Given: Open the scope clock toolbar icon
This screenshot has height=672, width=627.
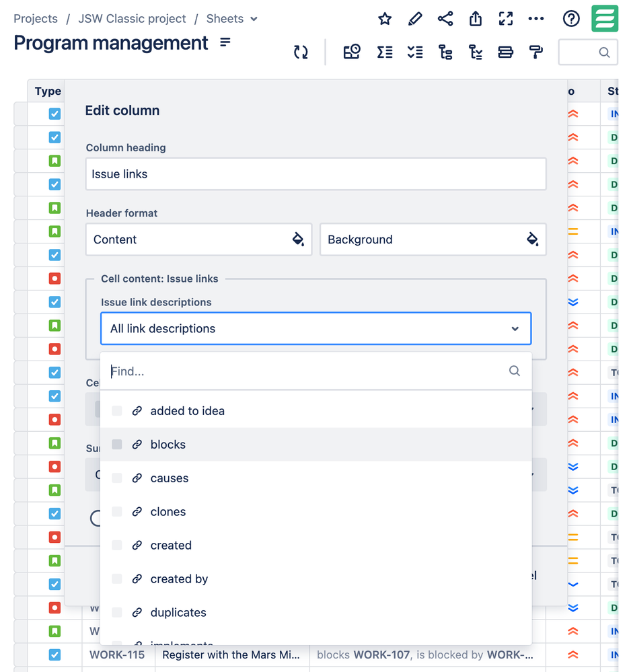Looking at the screenshot, I should pyautogui.click(x=351, y=52).
